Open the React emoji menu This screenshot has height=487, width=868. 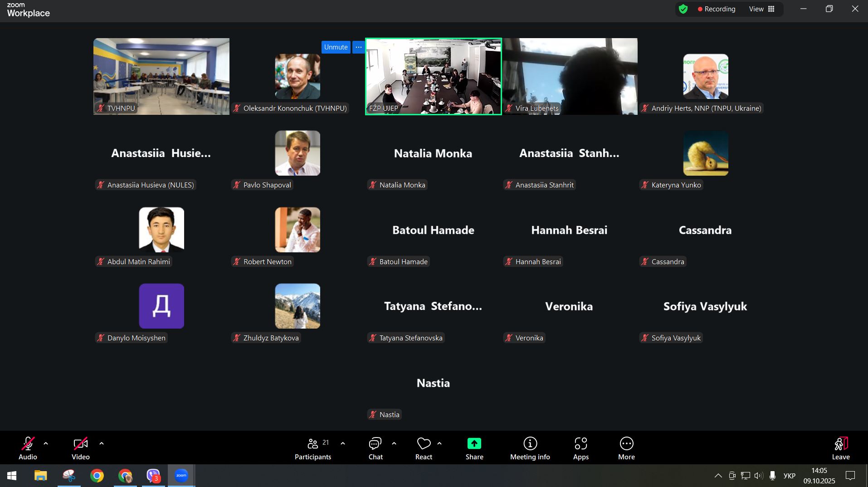pos(424,448)
